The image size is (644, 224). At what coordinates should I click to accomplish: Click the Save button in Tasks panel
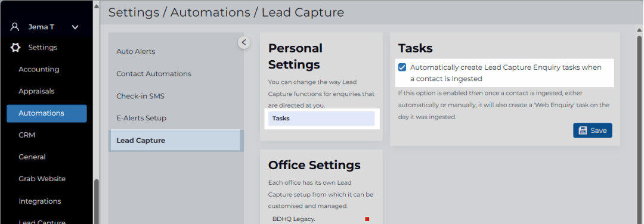click(593, 130)
